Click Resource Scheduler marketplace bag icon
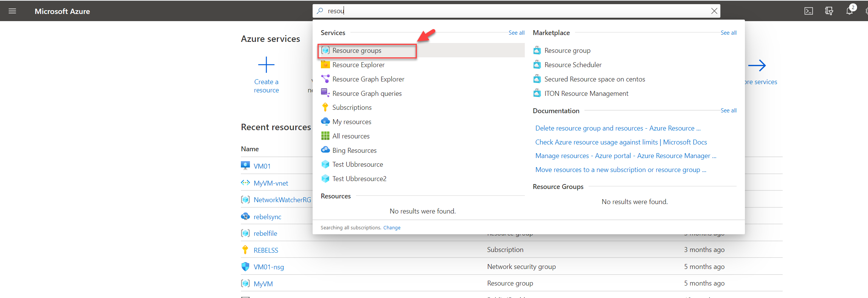 pyautogui.click(x=537, y=65)
